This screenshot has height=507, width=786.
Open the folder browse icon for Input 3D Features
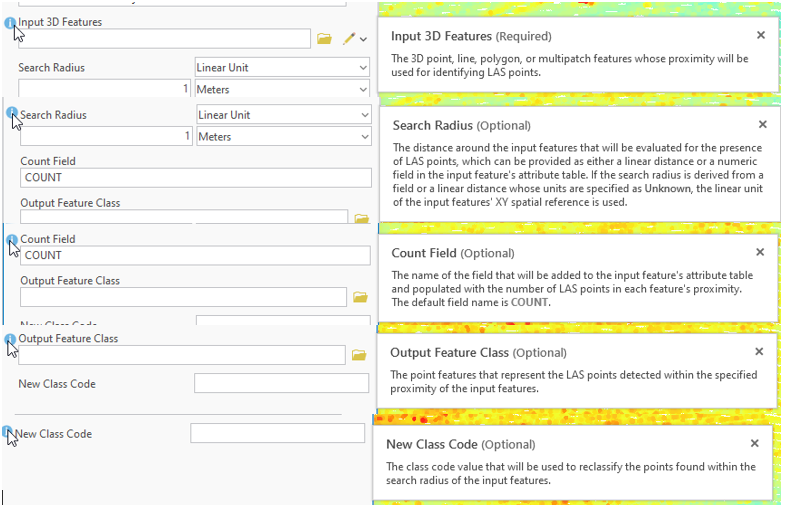tap(324, 39)
